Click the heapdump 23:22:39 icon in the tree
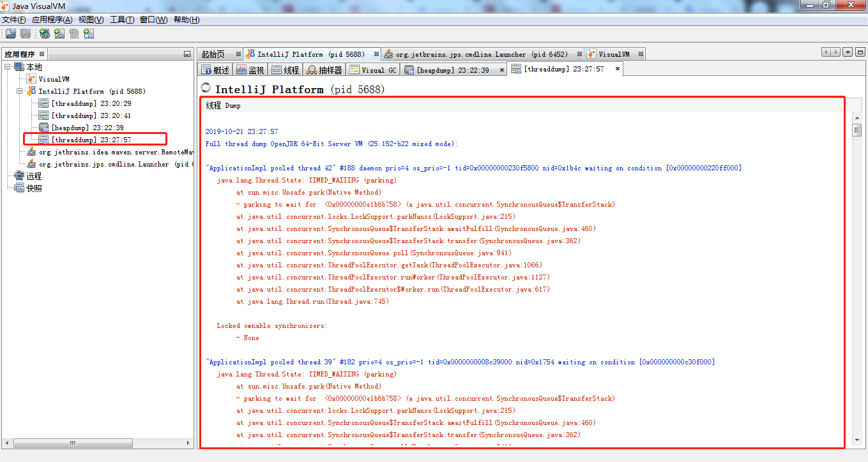 coord(43,128)
